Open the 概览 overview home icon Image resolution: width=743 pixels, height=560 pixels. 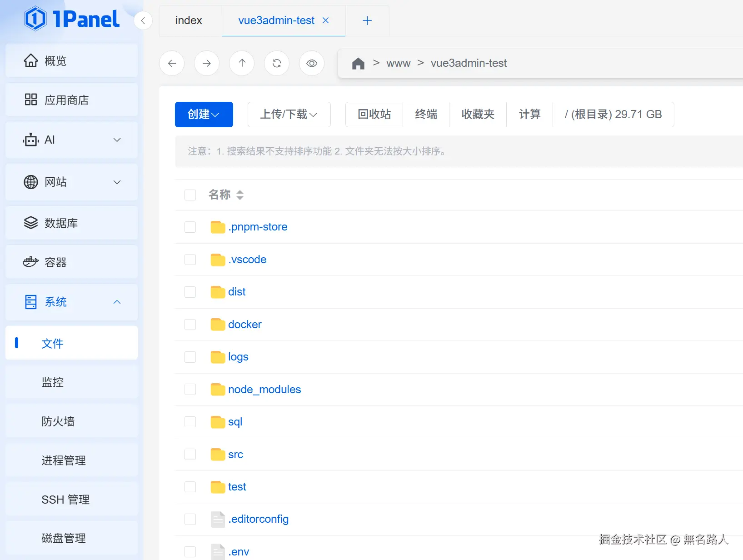pyautogui.click(x=31, y=60)
